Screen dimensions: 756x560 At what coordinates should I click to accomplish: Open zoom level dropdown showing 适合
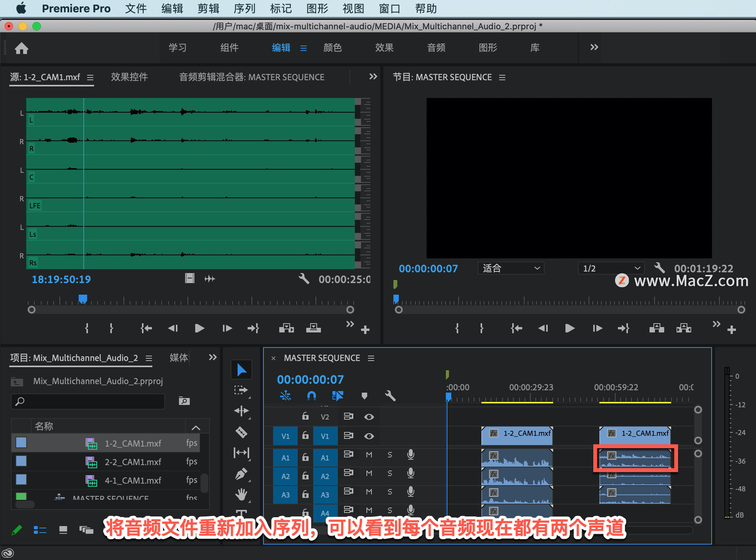[x=511, y=268]
